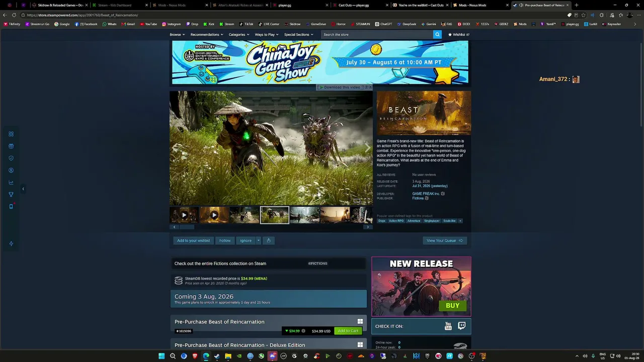Open the TikTok bookmark
Image resolution: width=644 pixels, height=362 pixels.
247,24
